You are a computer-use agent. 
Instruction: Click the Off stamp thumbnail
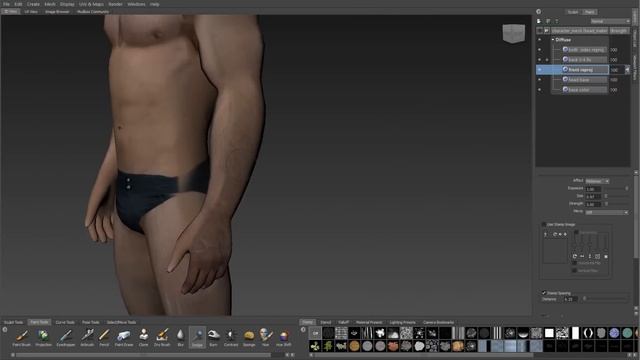[x=315, y=333]
